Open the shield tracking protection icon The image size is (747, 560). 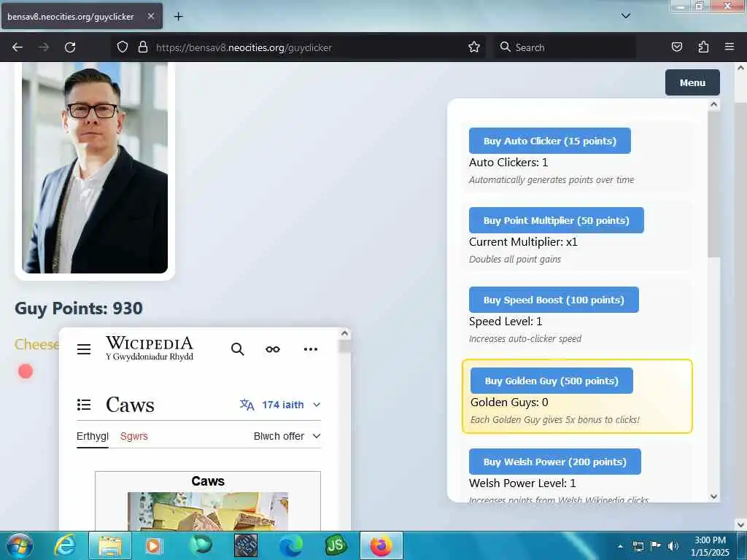pos(123,47)
